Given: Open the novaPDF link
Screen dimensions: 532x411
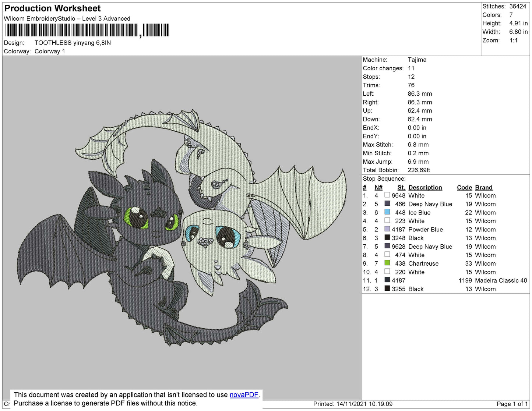Looking at the screenshot, I should point(244,395).
